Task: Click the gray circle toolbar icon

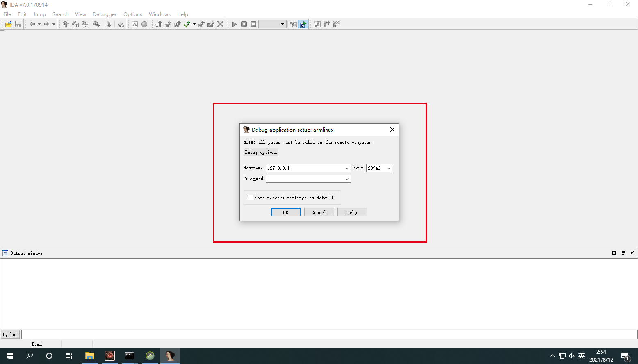Action: tap(144, 24)
